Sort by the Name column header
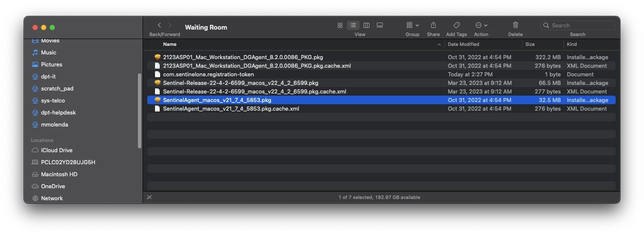The image size is (644, 235). [170, 44]
